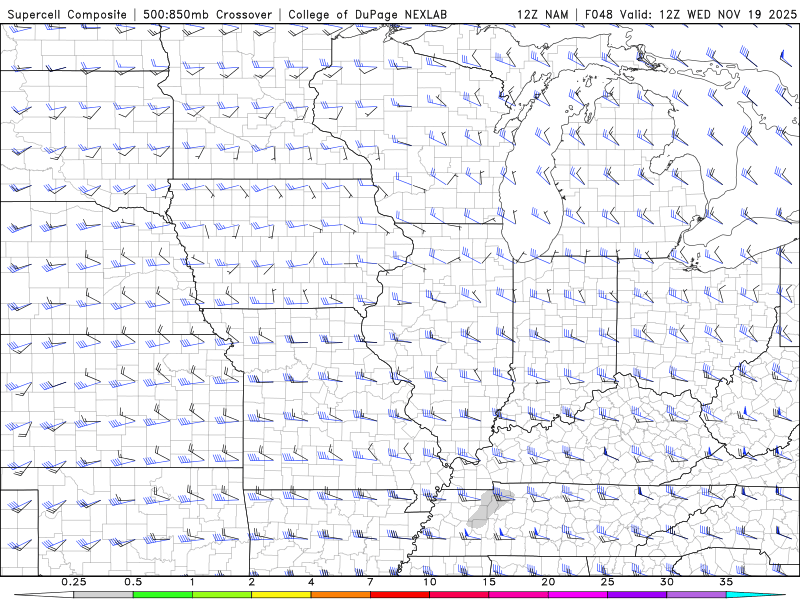Click the 2 label on the legend

coord(252,582)
